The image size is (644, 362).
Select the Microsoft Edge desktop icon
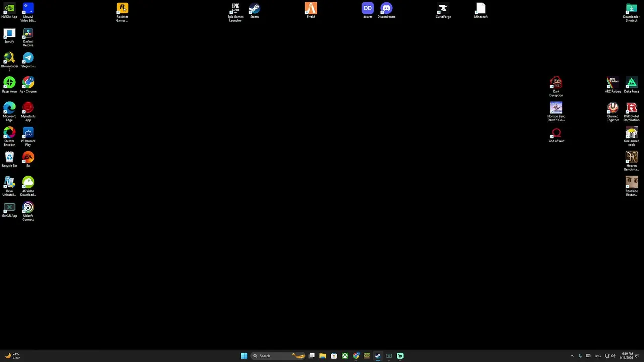9,112
